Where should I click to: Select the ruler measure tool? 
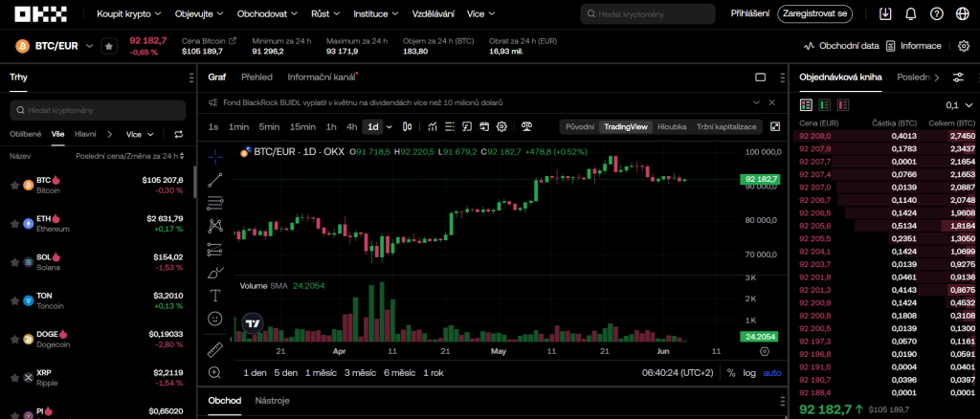215,349
